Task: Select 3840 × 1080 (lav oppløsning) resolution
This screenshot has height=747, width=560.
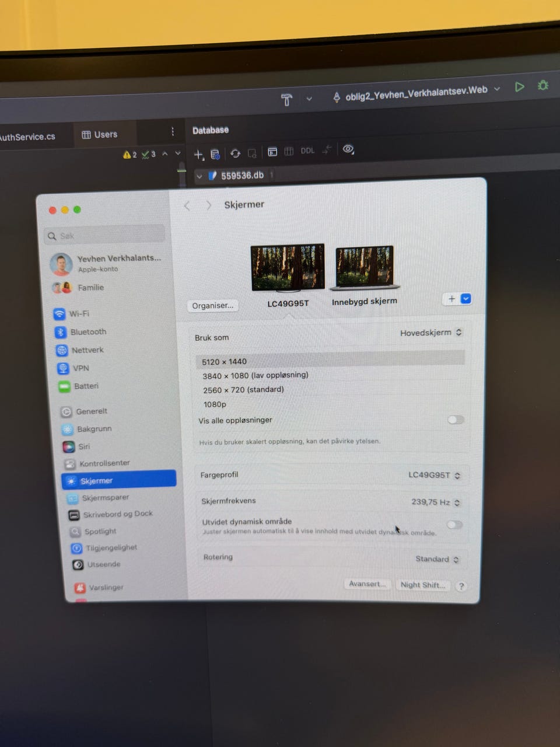Action: (256, 375)
